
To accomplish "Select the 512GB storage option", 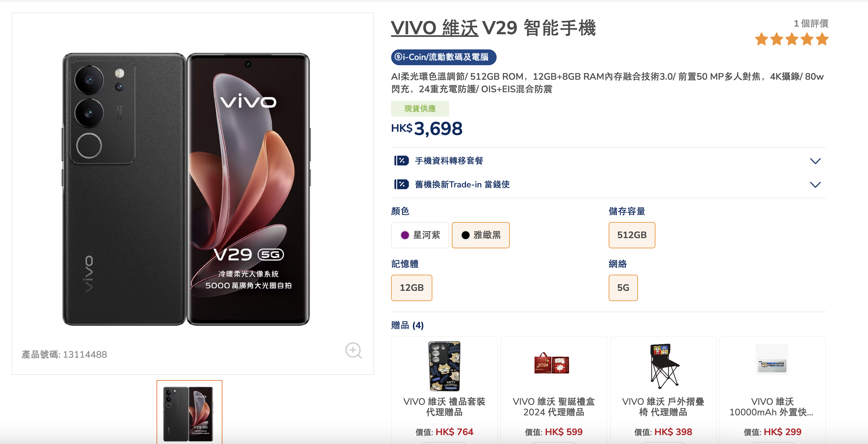I will (632, 235).
